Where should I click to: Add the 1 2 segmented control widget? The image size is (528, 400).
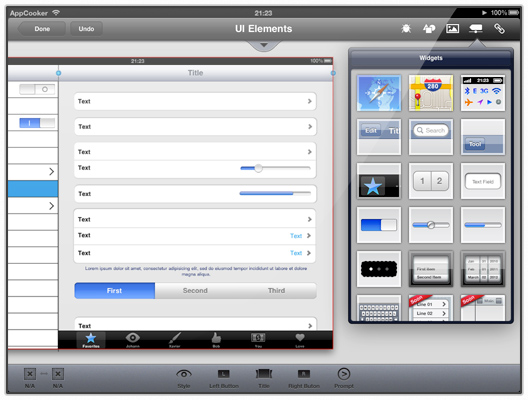pos(431,181)
